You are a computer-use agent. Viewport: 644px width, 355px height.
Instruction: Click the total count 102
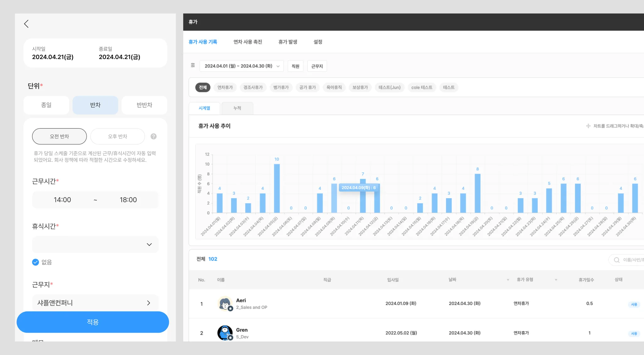click(x=213, y=259)
